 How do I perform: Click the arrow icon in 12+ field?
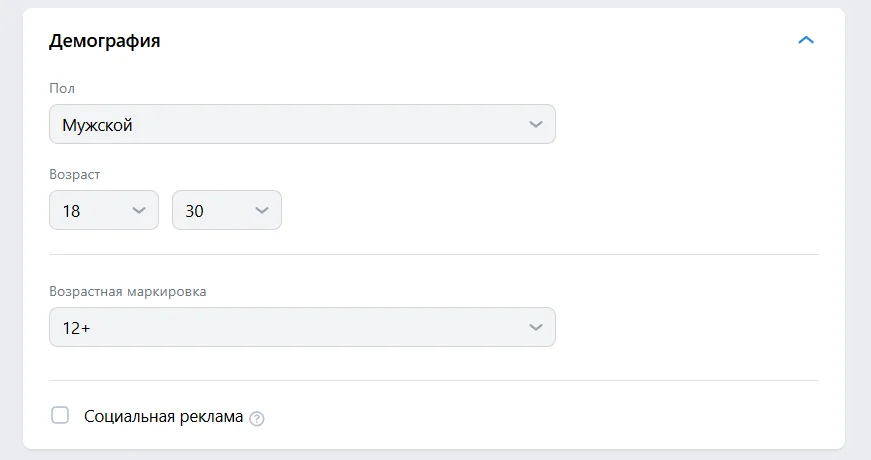point(536,327)
